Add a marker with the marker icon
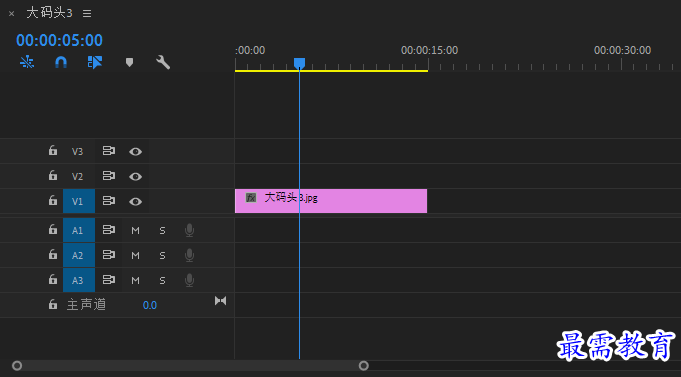Screen dimensions: 681x377 tap(129, 63)
